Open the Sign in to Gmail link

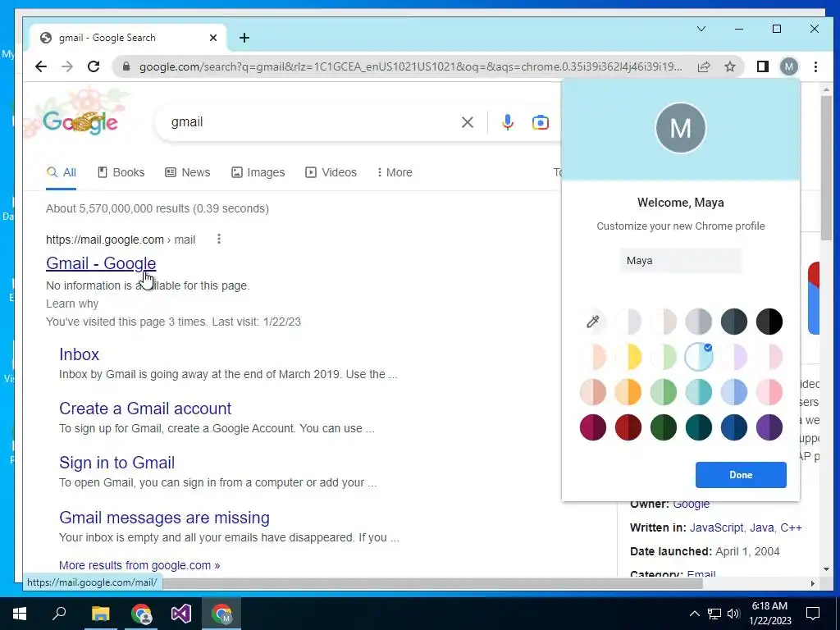[x=116, y=463]
